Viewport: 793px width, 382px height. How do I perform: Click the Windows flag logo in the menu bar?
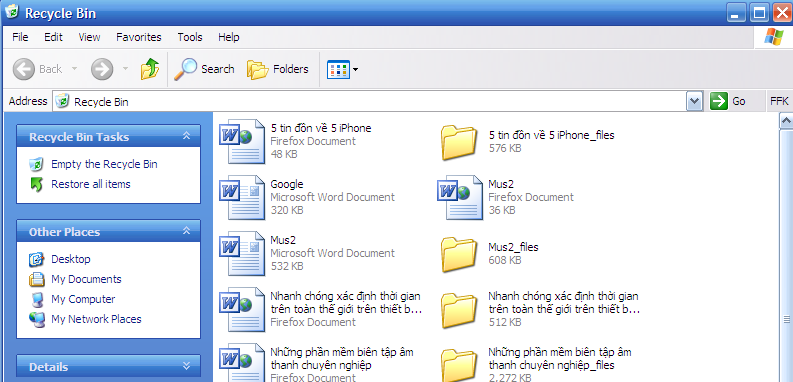tap(773, 37)
